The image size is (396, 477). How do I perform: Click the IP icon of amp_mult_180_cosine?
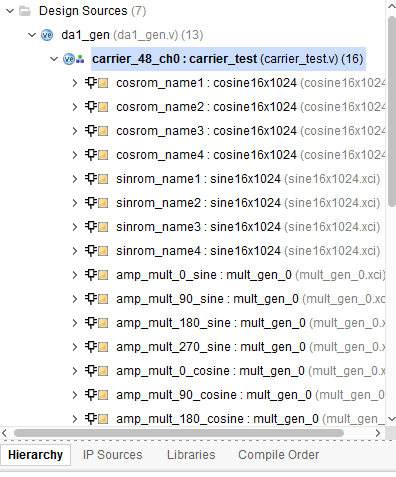point(97,418)
